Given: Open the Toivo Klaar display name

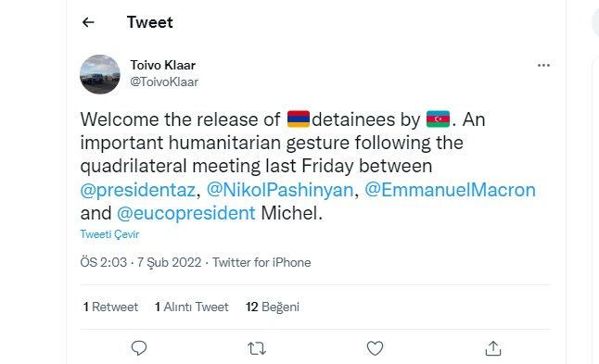Looking at the screenshot, I should tap(163, 65).
